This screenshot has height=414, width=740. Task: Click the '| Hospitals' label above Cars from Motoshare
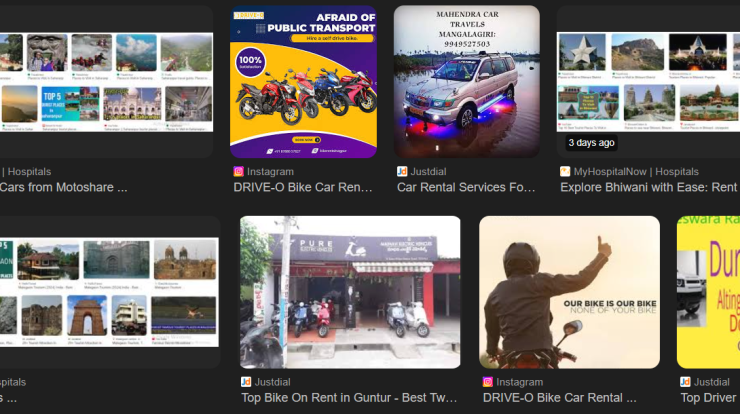click(26, 172)
